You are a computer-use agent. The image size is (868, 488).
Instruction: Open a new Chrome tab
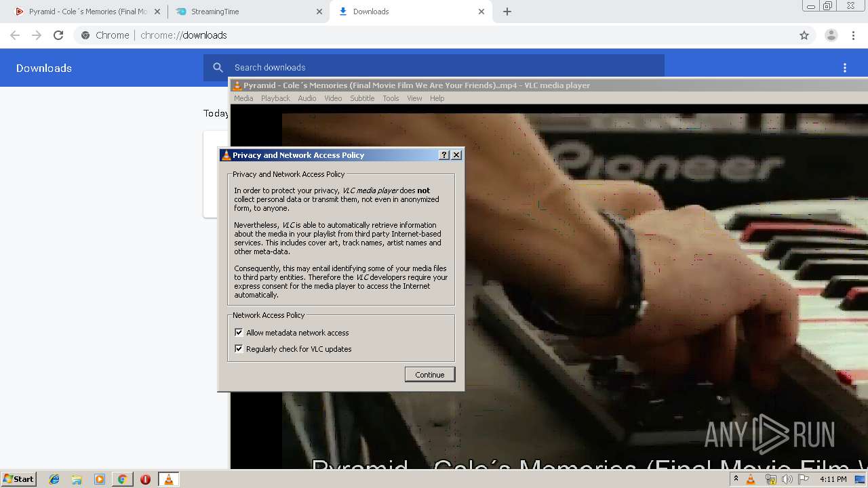[507, 12]
